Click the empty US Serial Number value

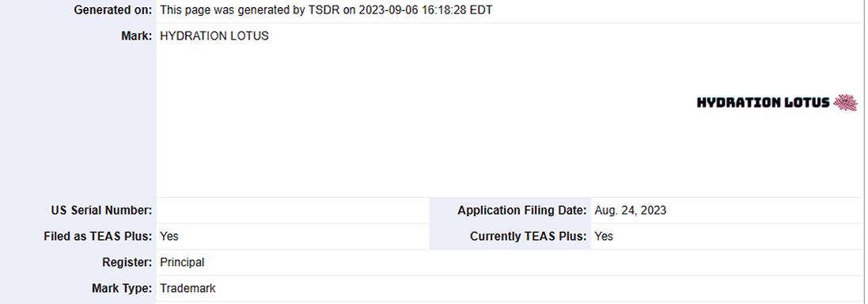click(293, 211)
